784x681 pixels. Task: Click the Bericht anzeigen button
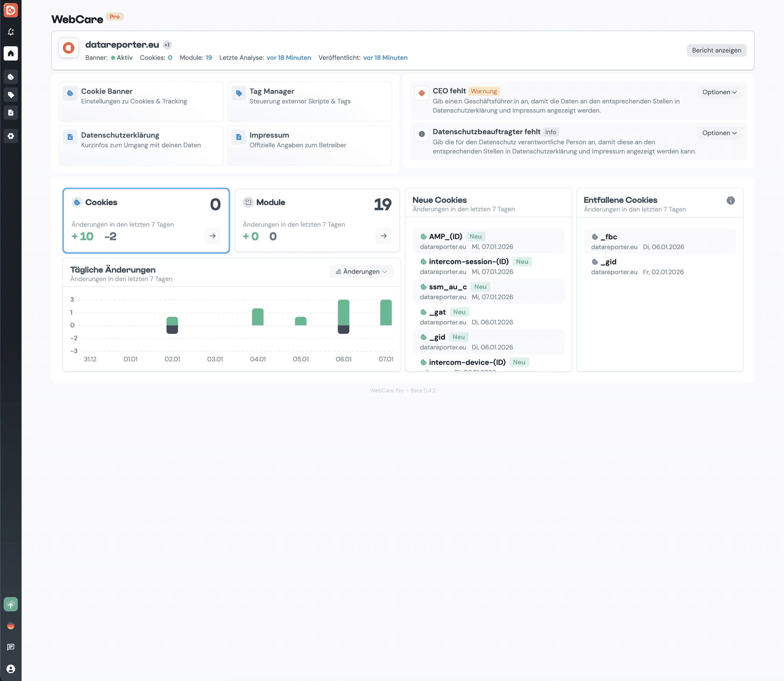(716, 50)
